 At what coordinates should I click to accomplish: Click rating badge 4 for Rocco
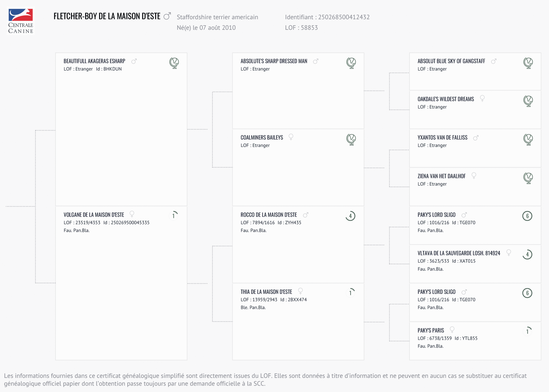[x=350, y=216]
